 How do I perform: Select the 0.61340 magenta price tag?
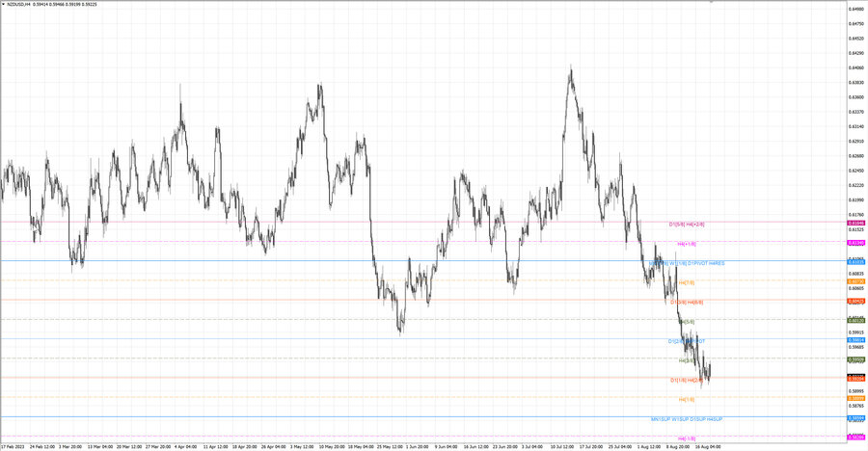click(x=856, y=243)
